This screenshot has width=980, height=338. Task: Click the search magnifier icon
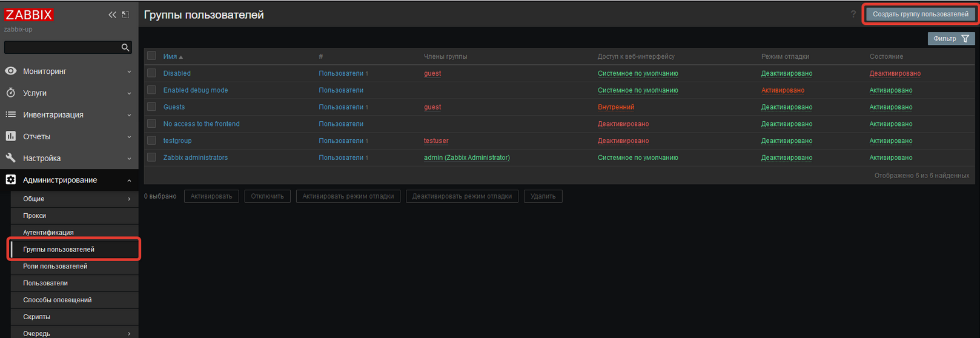125,47
